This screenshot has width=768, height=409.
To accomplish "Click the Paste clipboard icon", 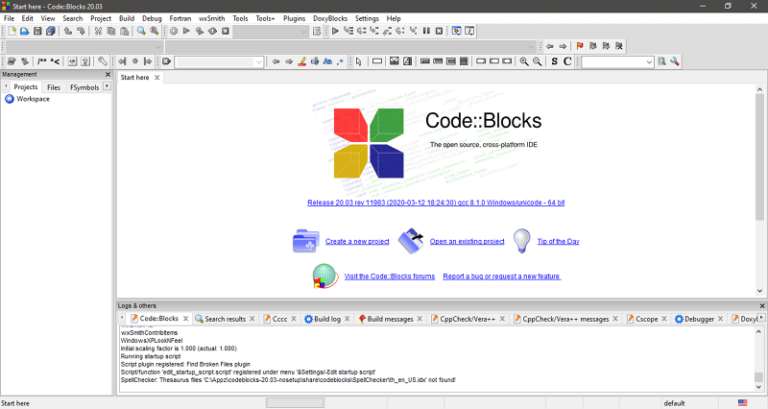I will click(x=124, y=31).
